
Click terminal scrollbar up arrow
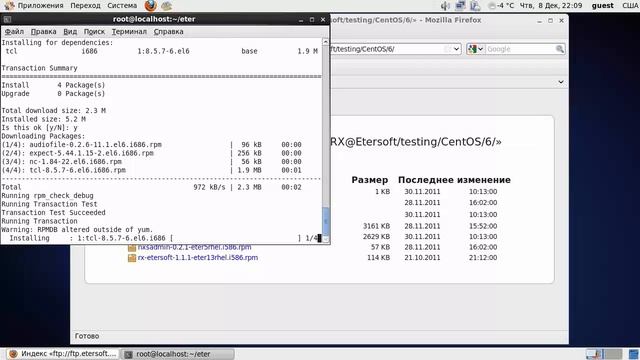coord(325,42)
